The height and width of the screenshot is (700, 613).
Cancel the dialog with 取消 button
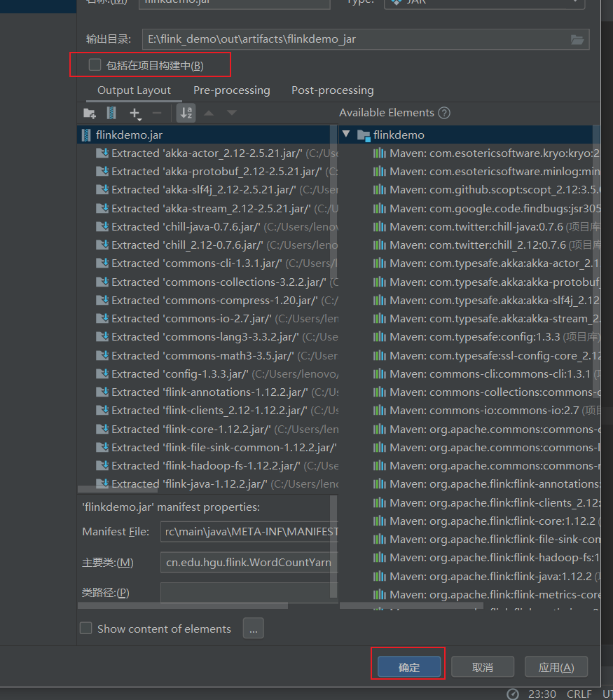[483, 667]
